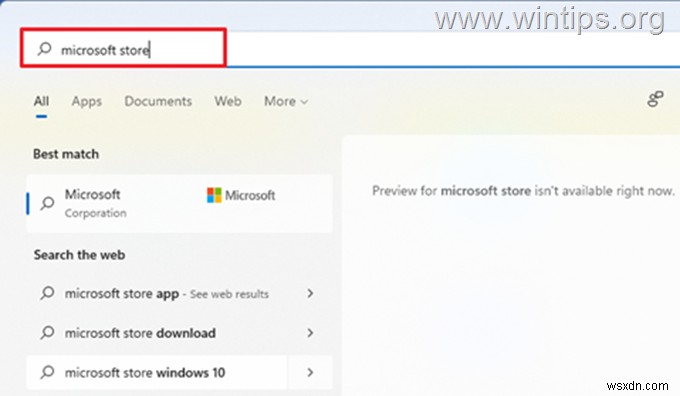Open the Microsoft Corporation best match result
Image resolution: width=680 pixels, height=396 pixels.
pyautogui.click(x=180, y=203)
